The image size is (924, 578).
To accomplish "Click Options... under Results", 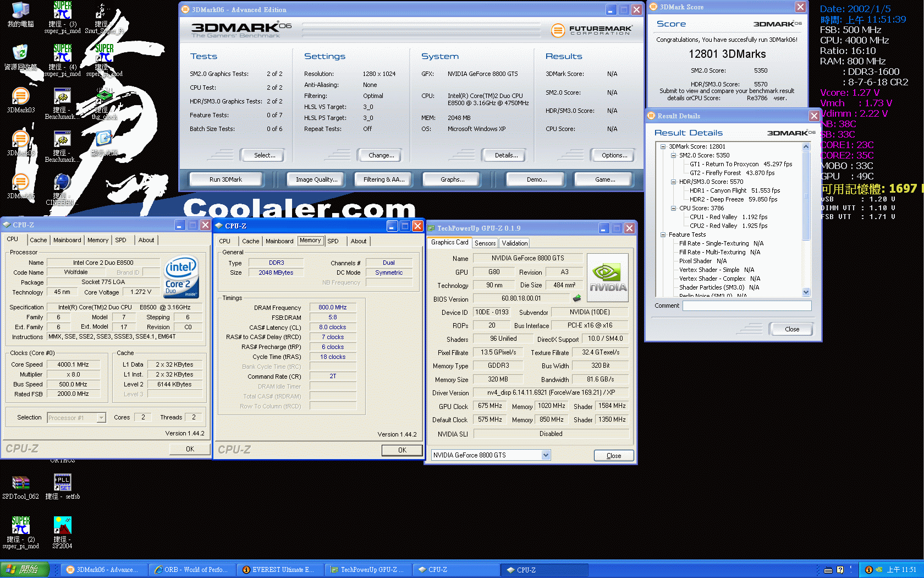I will pyautogui.click(x=614, y=155).
